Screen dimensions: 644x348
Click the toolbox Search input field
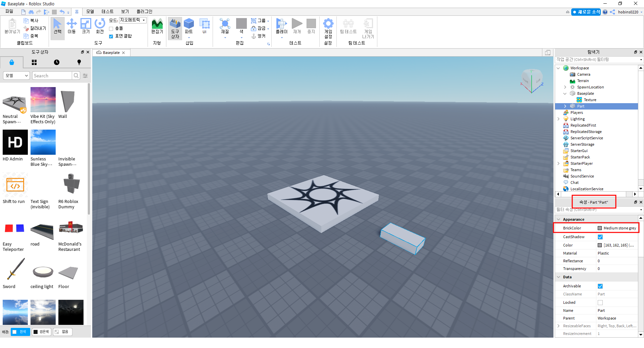(52, 76)
